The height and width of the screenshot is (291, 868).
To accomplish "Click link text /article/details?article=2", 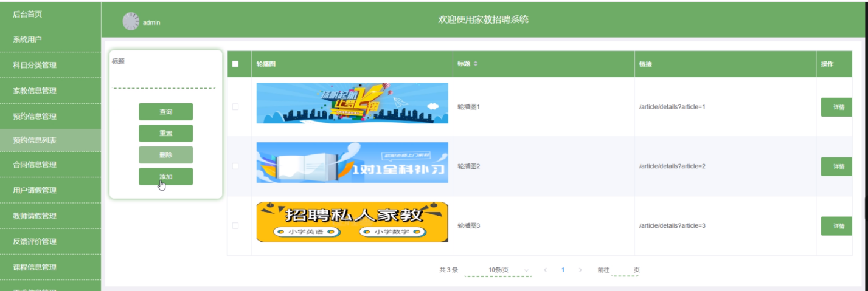I will point(672,166).
